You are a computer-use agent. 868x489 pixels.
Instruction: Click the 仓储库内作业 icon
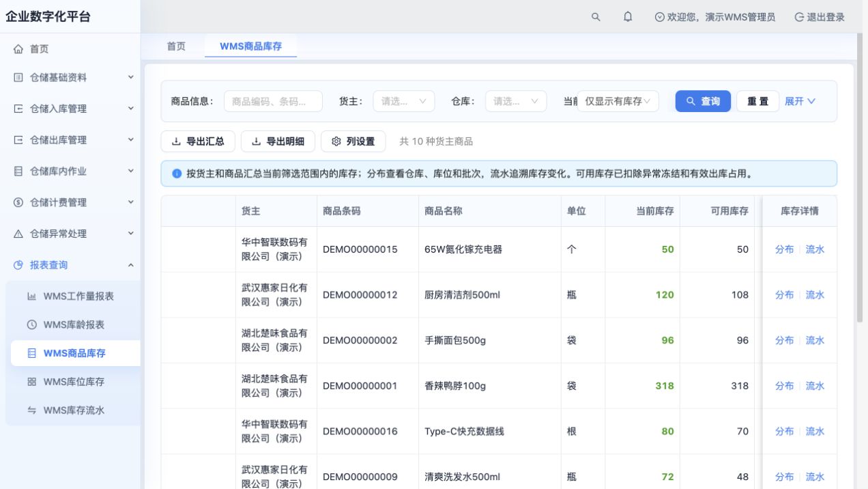[18, 171]
